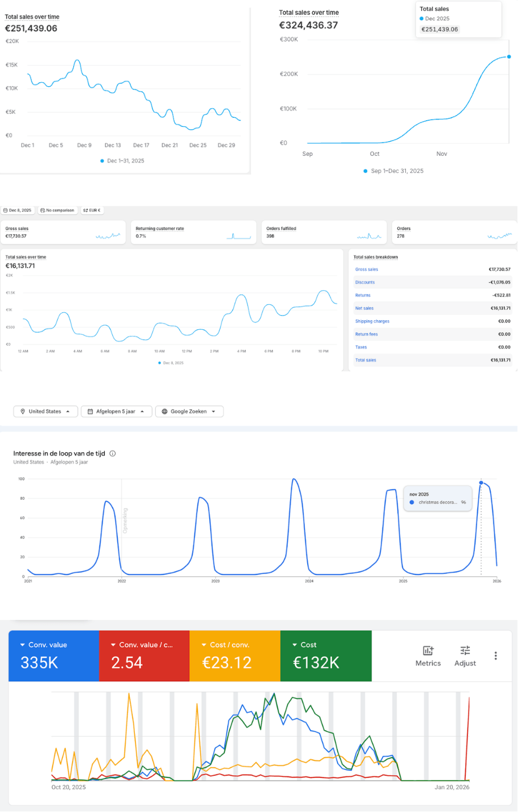Screen dimensions: 518x812
Task: Click the Opmerking note marker on trends chart
Action: [125, 520]
